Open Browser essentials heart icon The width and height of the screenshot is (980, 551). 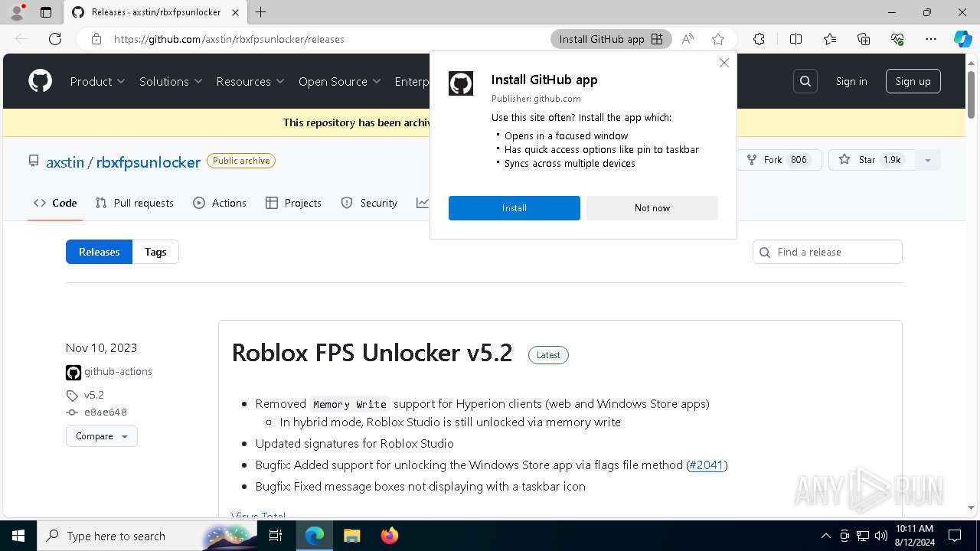click(897, 39)
